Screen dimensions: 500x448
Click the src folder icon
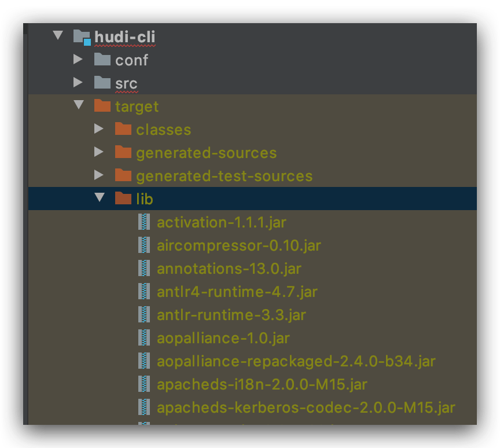(x=102, y=83)
